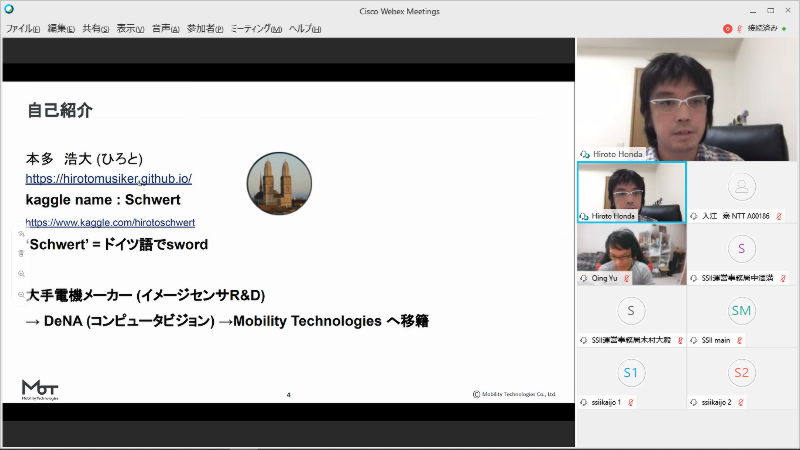800x450 pixels.
Task: Click the headset icon on the large Hiroto Honda label
Action: (x=585, y=154)
